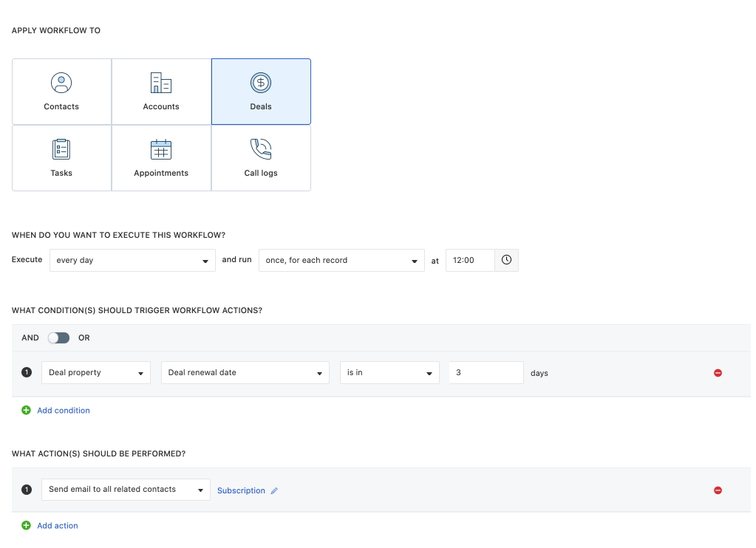The height and width of the screenshot is (548, 756).
Task: Open the clock time picker icon
Action: click(x=506, y=260)
